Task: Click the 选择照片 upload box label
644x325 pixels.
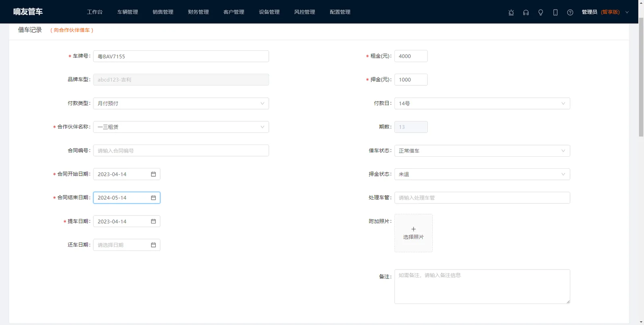Action: pyautogui.click(x=413, y=237)
